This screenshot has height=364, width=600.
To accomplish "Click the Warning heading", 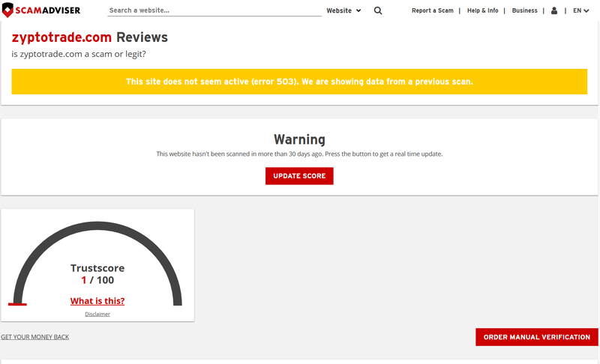I will (299, 139).
